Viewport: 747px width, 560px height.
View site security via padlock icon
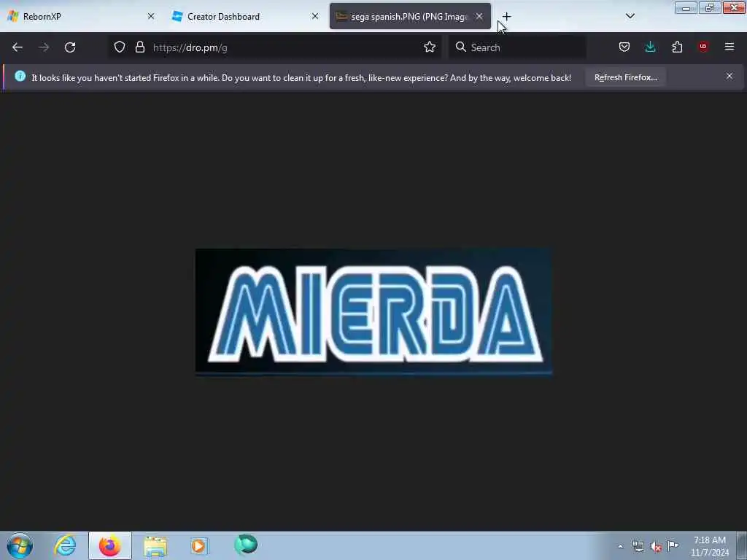pos(139,47)
